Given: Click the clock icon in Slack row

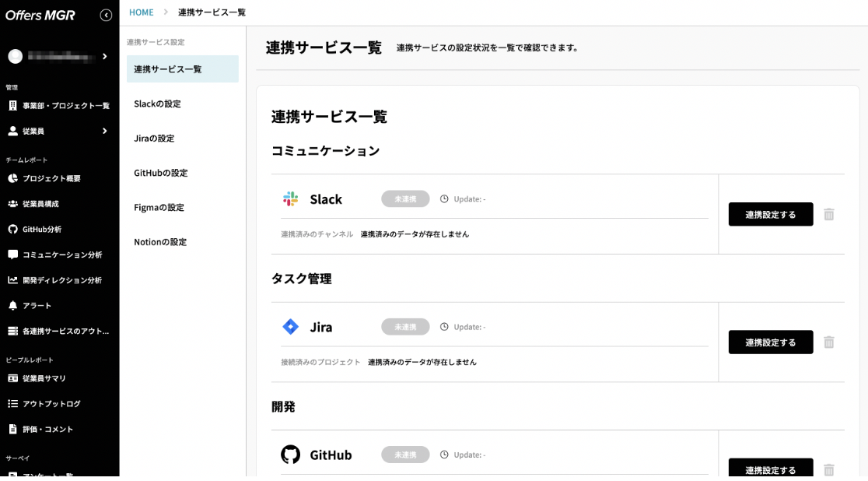Looking at the screenshot, I should 444,199.
